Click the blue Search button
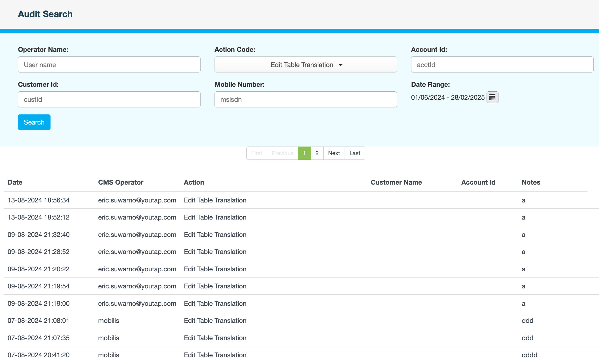Image resolution: width=599 pixels, height=364 pixels. (34, 122)
